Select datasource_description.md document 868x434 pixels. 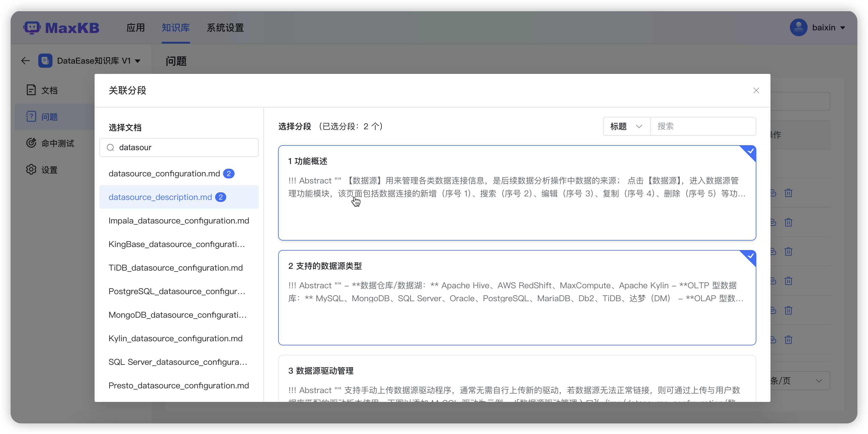point(179,197)
